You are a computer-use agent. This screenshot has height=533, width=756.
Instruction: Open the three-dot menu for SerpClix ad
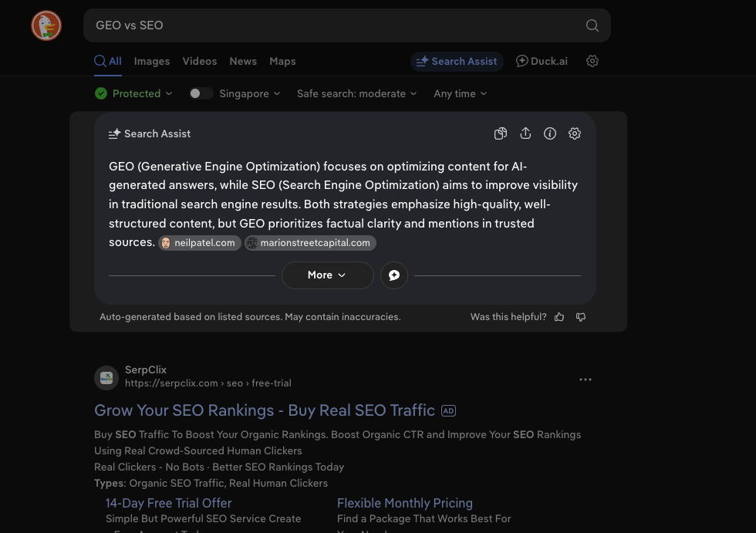click(586, 380)
